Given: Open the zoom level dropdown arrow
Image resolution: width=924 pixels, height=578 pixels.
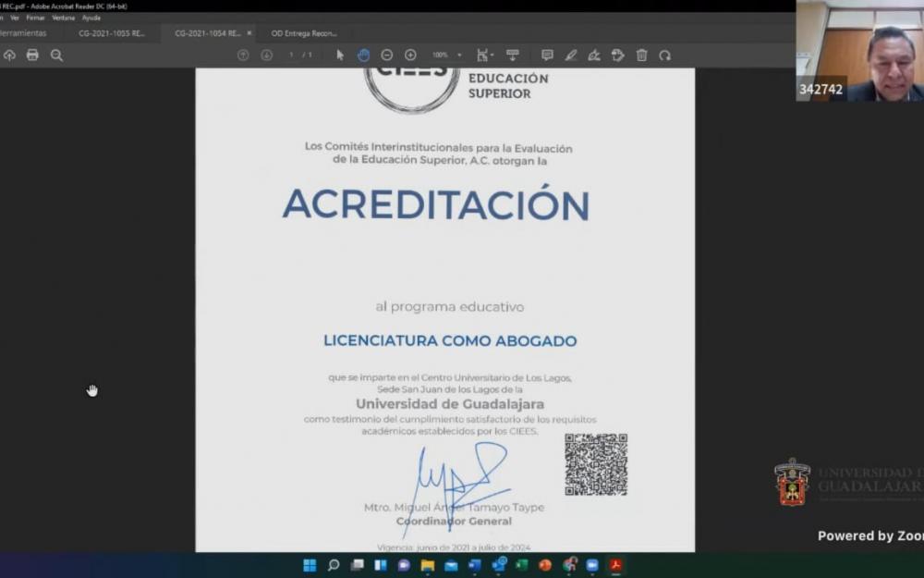Looking at the screenshot, I should 459,55.
